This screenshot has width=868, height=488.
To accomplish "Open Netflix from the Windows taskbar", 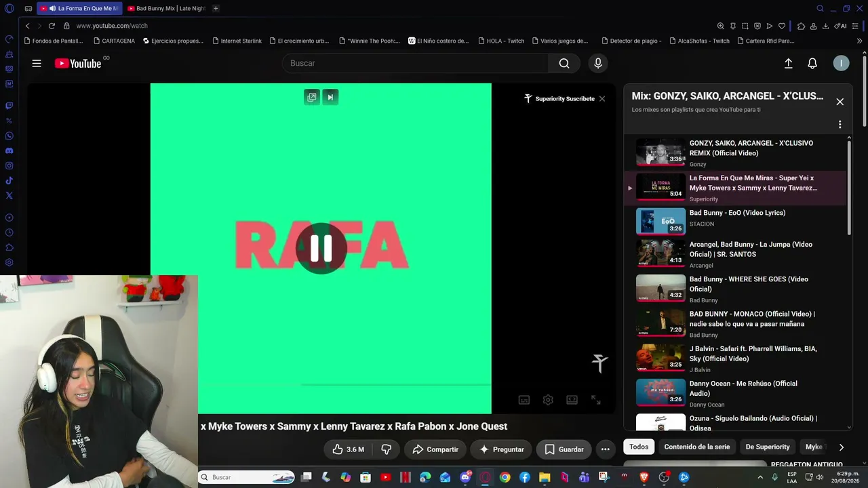I will point(405,477).
